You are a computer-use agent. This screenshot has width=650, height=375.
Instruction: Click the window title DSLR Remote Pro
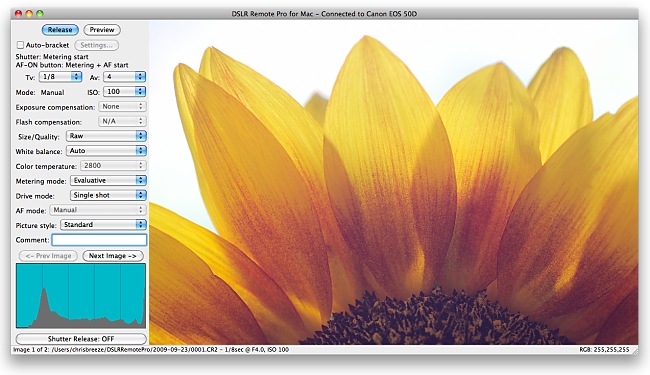point(324,14)
